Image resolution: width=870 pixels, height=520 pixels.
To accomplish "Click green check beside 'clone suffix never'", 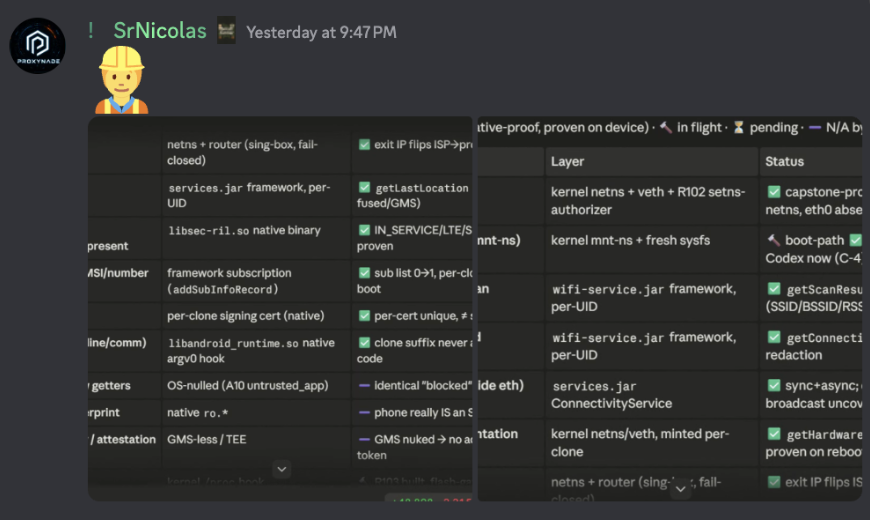I will coord(364,343).
